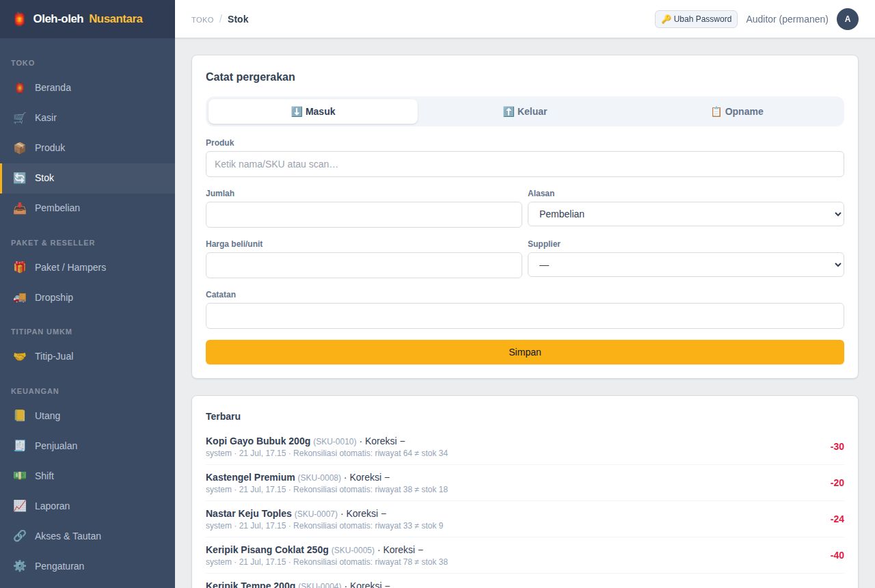Click the Simpan button

point(525,352)
